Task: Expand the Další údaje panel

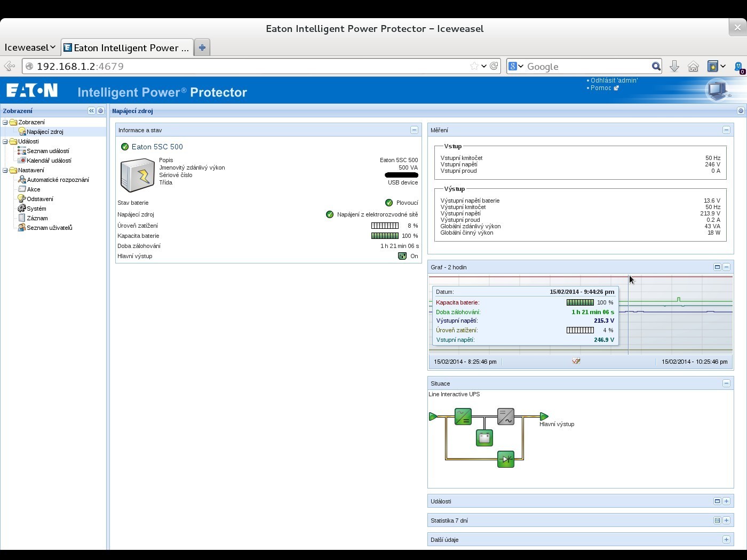Action: (726, 540)
